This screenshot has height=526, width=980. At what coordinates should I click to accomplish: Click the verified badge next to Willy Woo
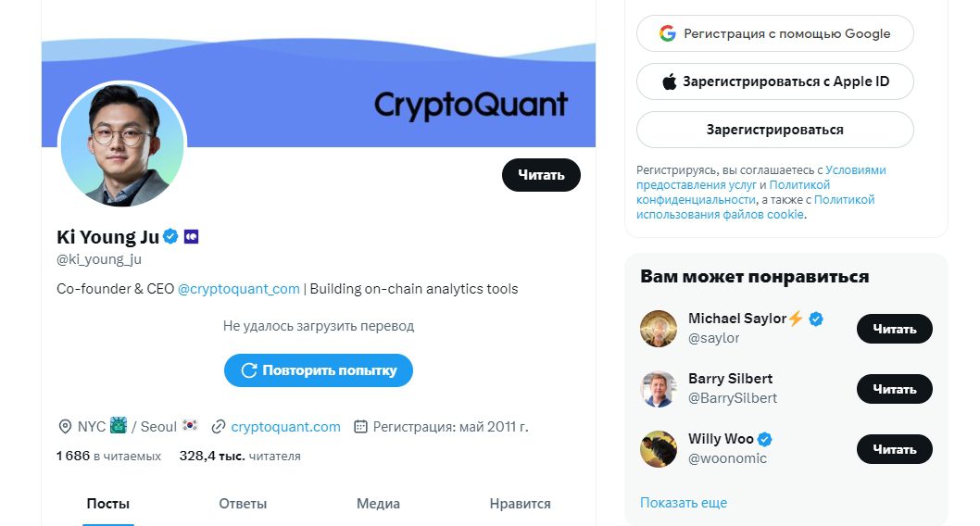click(766, 439)
